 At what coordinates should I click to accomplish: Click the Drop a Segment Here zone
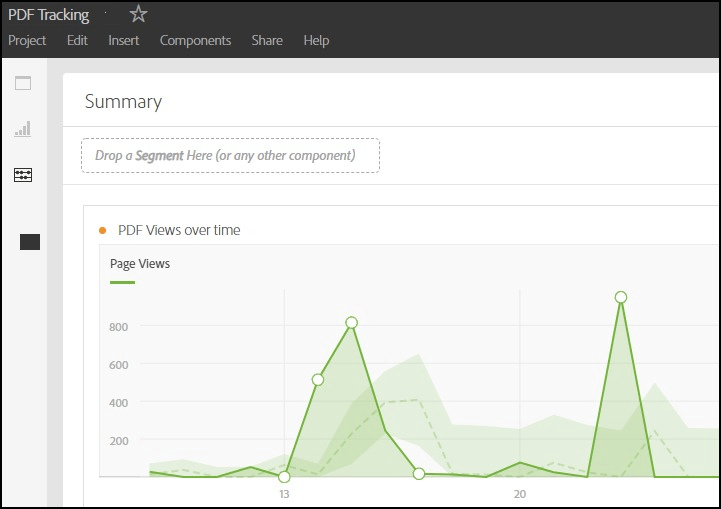230,155
